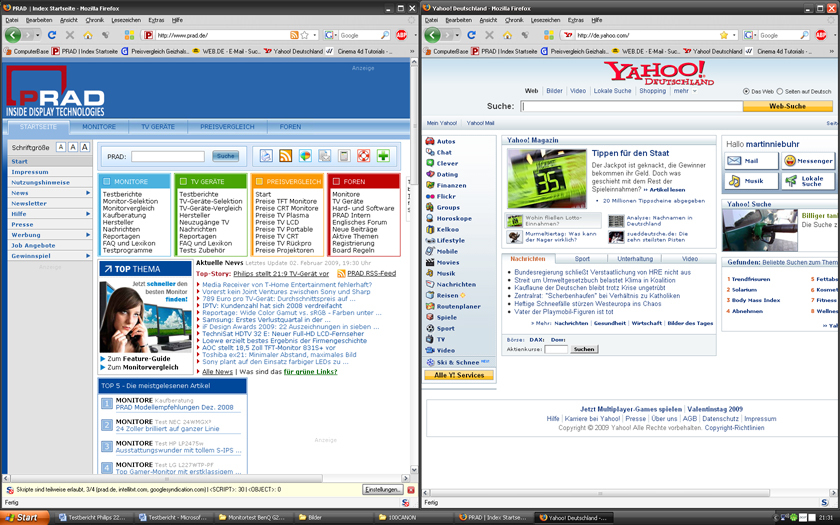Show more bookmarks chevron in PRAD window
The height and width of the screenshot is (525, 840).
pyautogui.click(x=412, y=51)
